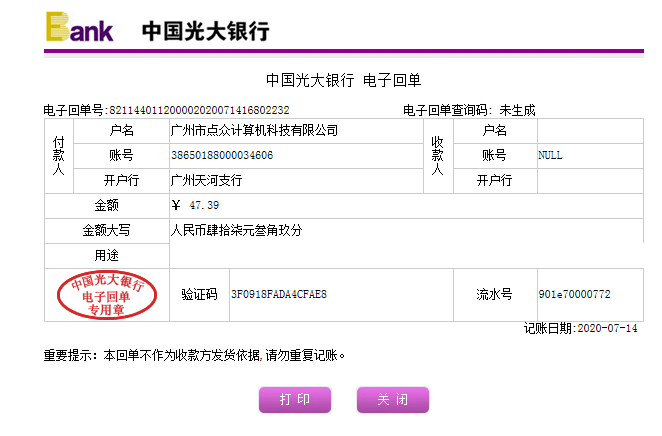Click the 收款人 vertical label cell

[436, 156]
